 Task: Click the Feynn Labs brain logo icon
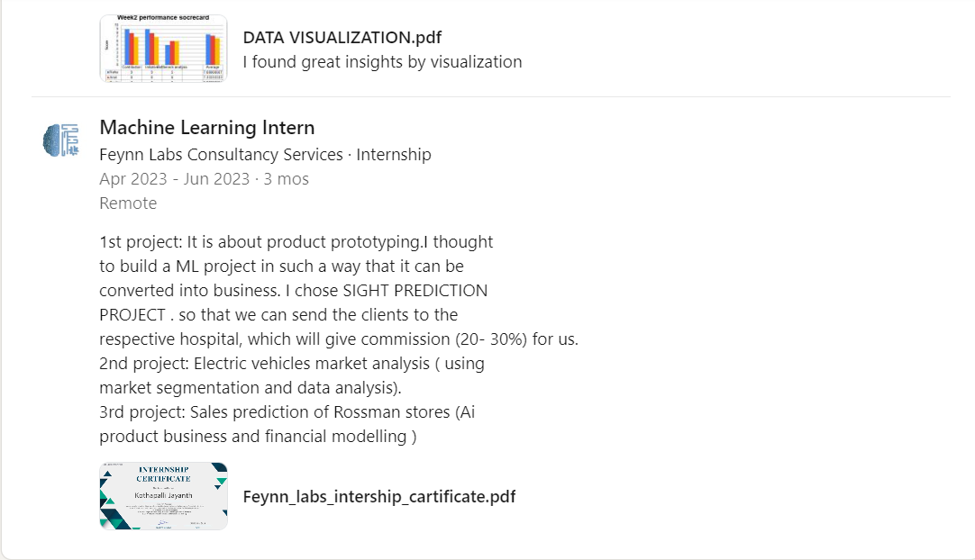[60, 141]
